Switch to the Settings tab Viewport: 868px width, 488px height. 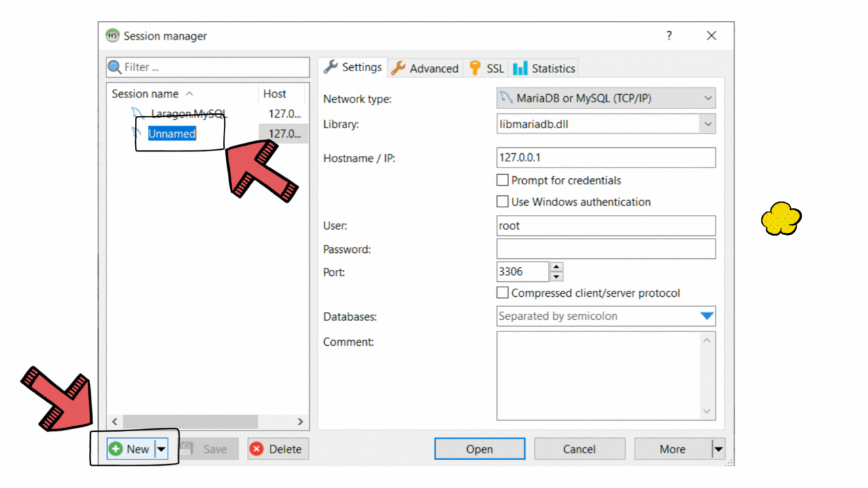click(353, 67)
